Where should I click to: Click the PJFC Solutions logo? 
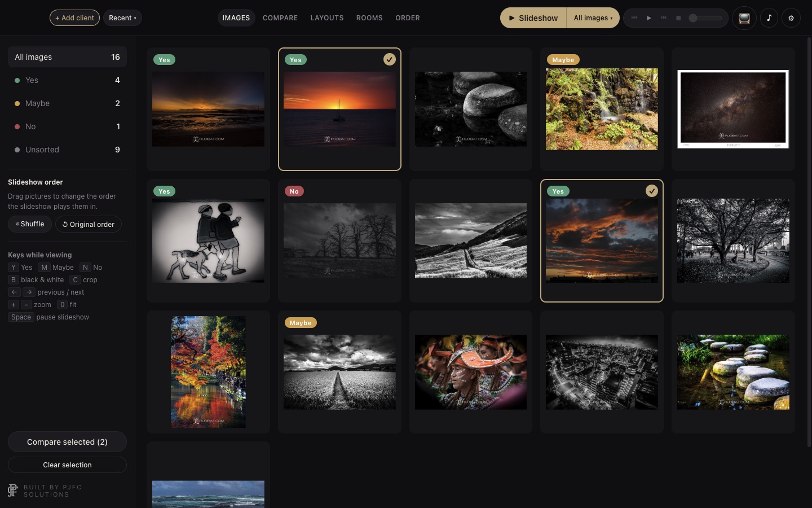point(12,491)
